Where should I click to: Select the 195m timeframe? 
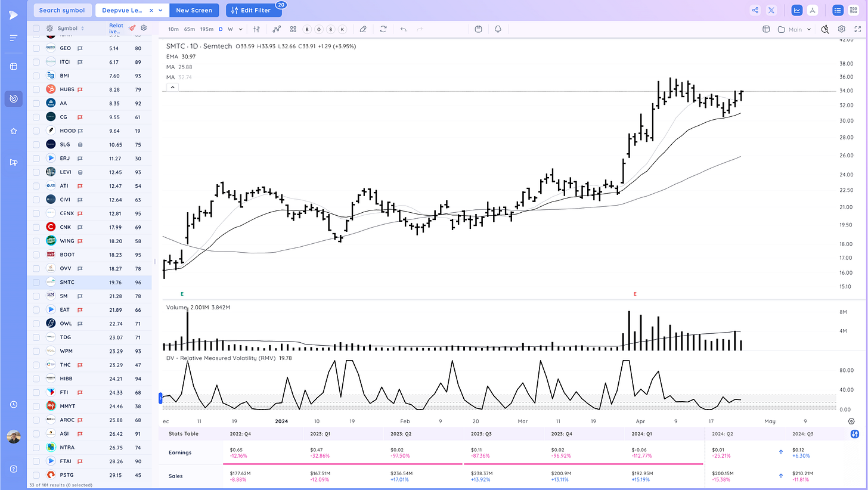[207, 29]
